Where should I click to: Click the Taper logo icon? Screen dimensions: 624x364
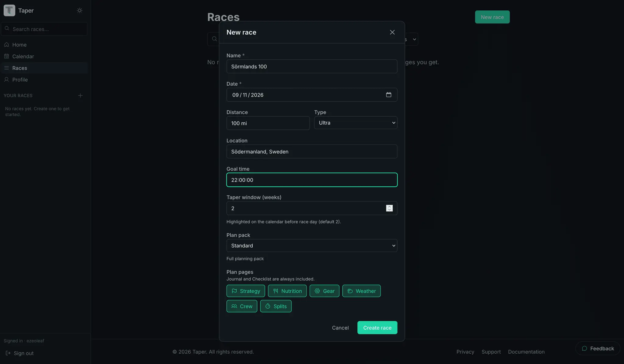pyautogui.click(x=9, y=10)
